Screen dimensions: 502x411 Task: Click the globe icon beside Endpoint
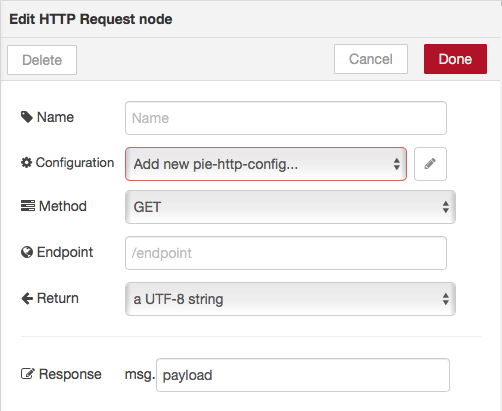point(27,252)
